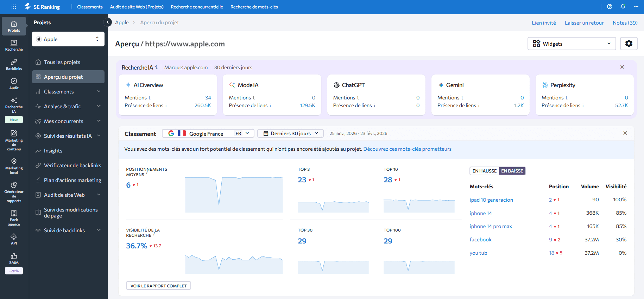644x299 pixels.
Task: Open Pack agence rail icon
Action: coord(14,218)
